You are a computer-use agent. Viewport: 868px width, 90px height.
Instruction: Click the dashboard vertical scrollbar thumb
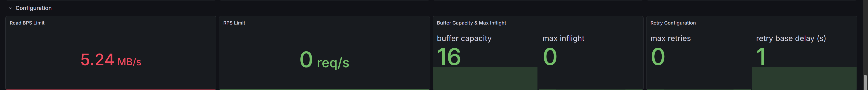pyautogui.click(x=865, y=82)
